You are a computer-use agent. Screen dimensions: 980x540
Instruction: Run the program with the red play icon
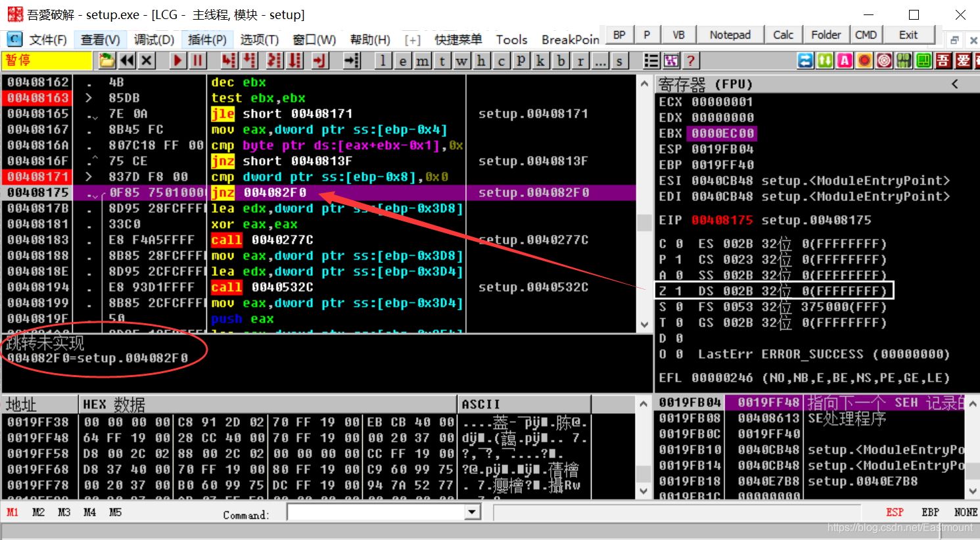coord(177,61)
